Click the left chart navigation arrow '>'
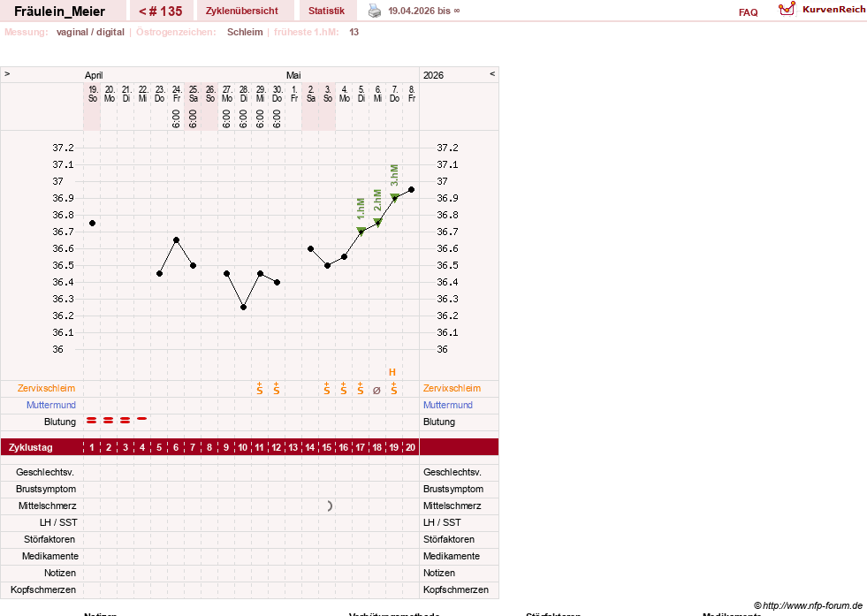 point(7,73)
